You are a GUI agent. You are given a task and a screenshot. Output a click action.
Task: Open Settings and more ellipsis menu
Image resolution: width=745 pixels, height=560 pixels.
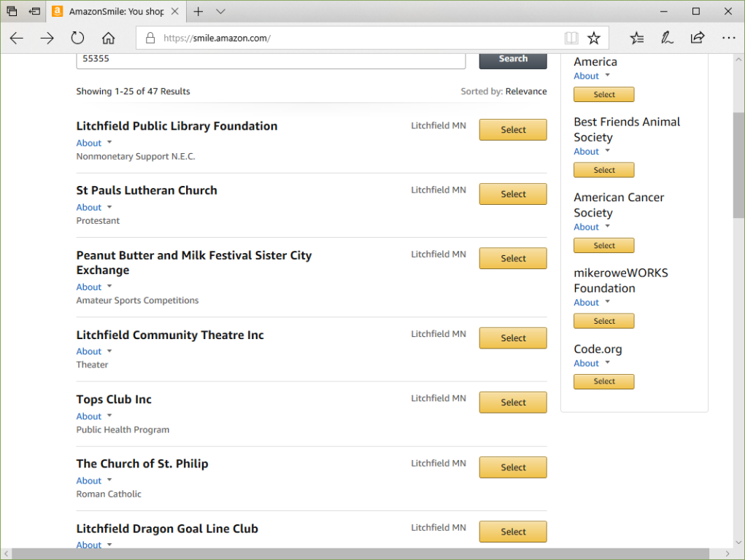pos(728,38)
